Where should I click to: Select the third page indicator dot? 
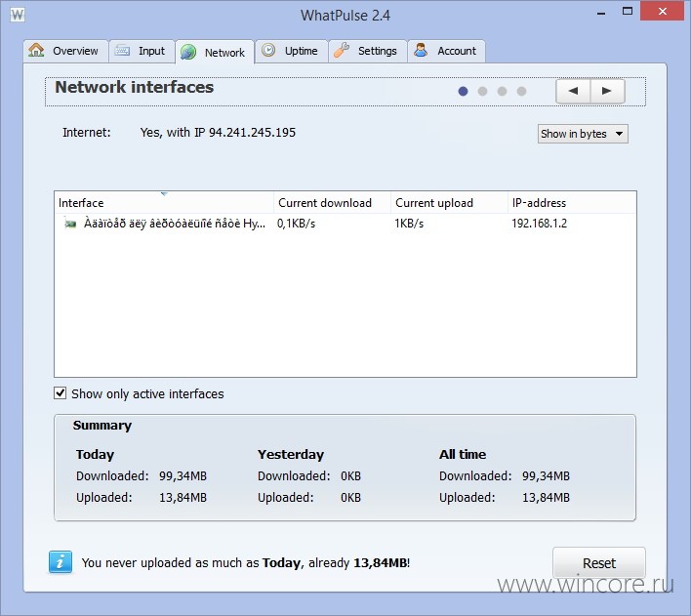pos(502,91)
